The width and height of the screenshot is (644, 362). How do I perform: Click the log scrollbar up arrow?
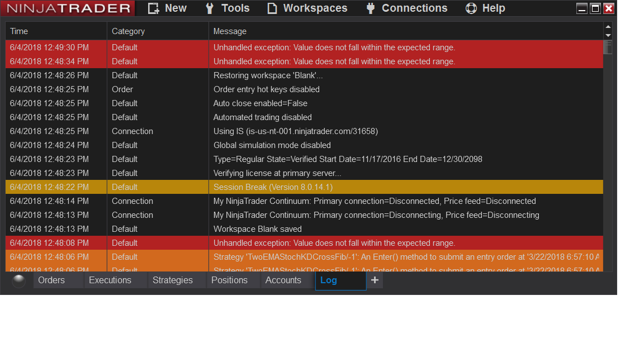click(608, 27)
